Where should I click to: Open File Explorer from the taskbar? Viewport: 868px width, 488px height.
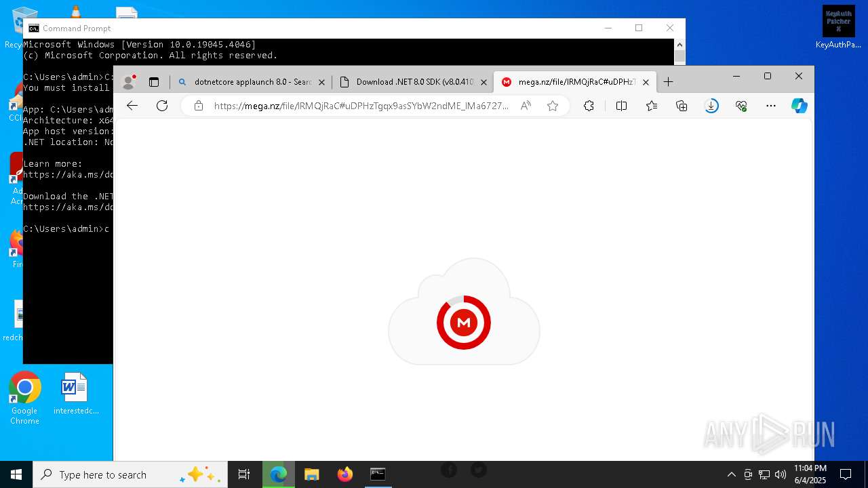[x=311, y=474]
